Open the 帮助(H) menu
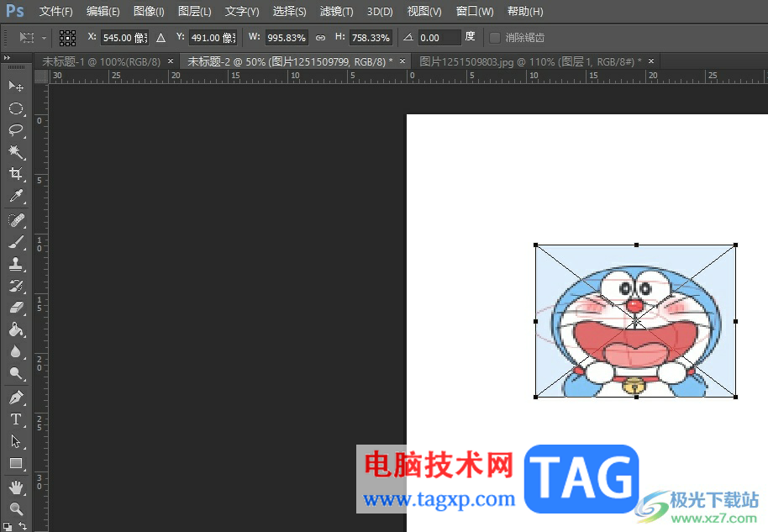This screenshot has height=532, width=768. click(x=525, y=11)
